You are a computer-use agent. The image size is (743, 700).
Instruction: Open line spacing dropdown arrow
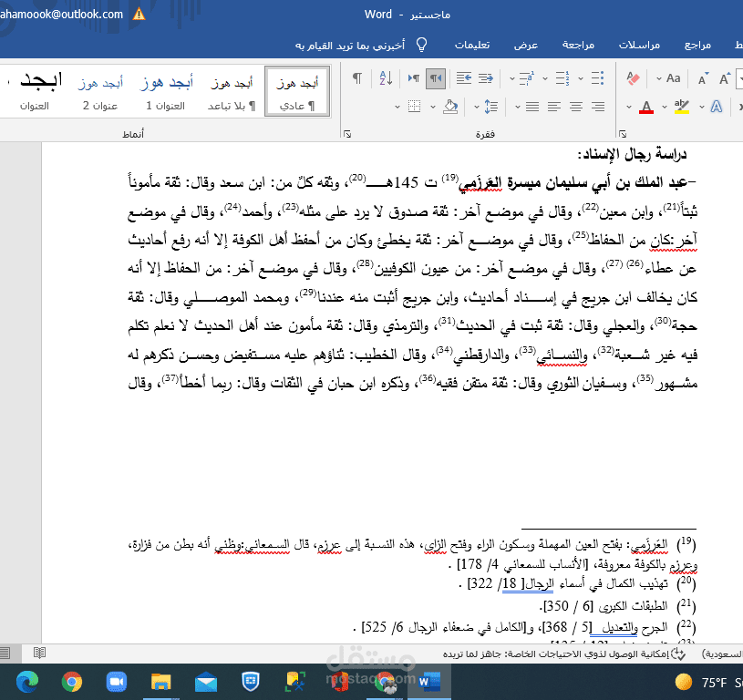click(476, 107)
